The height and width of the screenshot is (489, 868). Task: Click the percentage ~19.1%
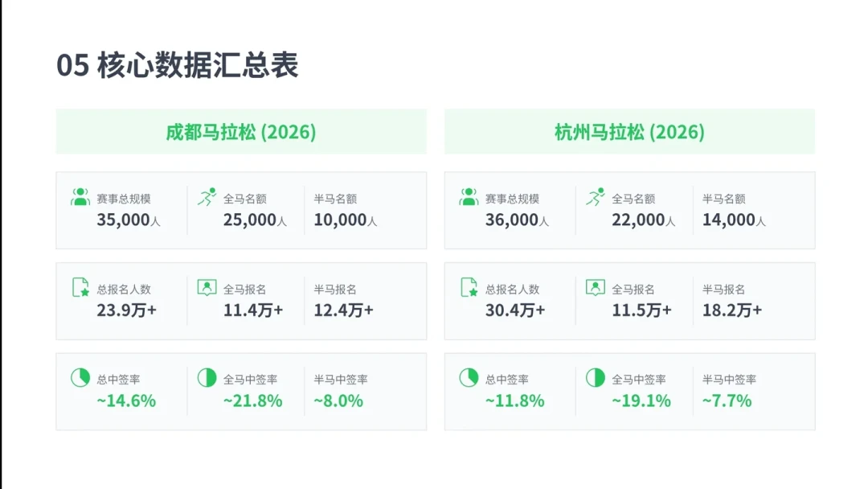[641, 401]
